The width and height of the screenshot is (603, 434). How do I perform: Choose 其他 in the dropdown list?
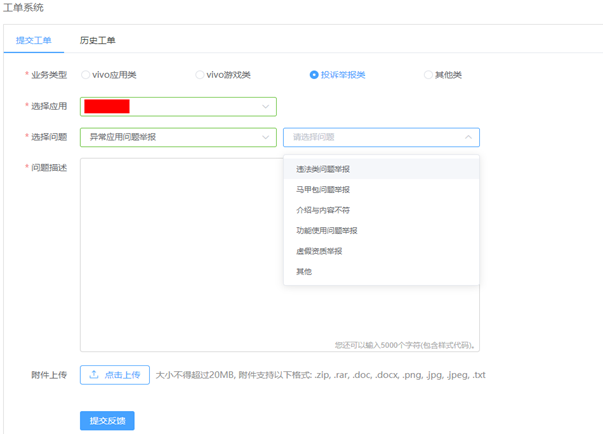pyautogui.click(x=381, y=271)
